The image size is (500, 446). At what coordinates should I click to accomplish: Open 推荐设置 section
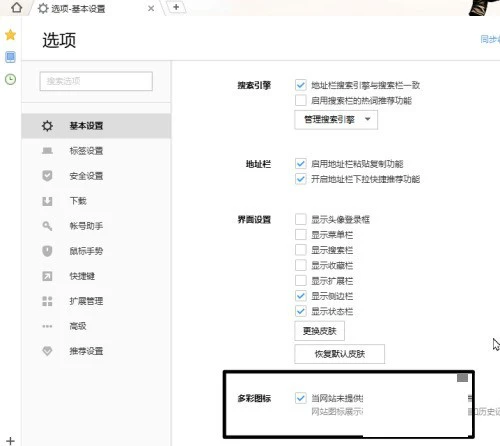click(x=96, y=351)
